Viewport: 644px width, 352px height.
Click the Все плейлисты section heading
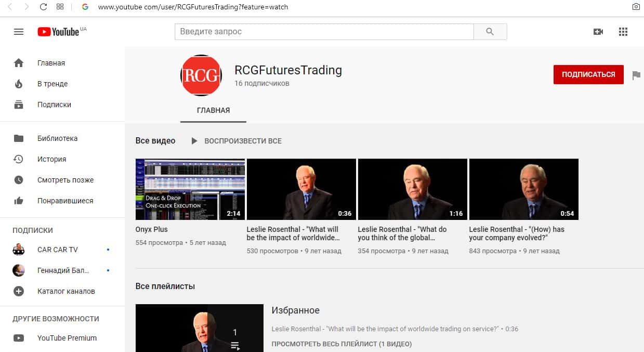[165, 286]
